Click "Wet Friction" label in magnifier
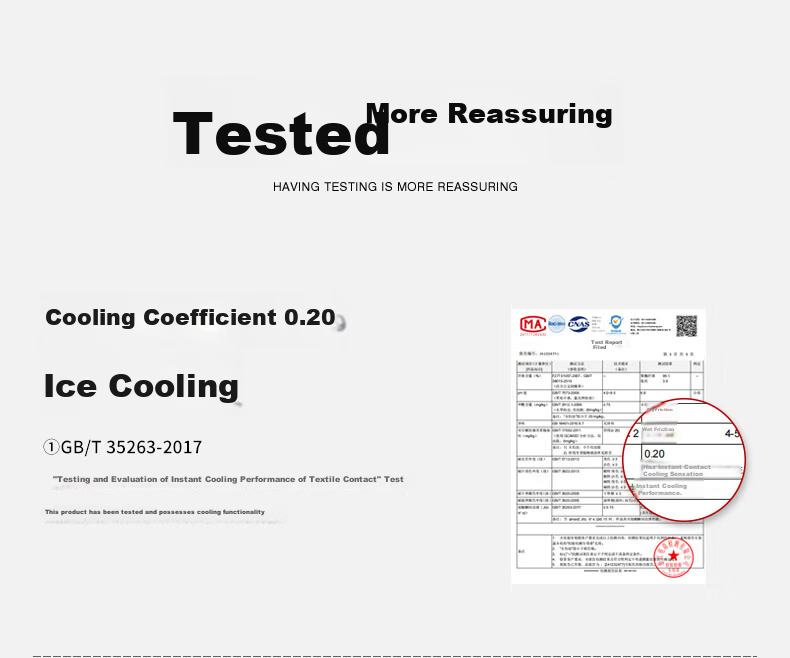The image size is (790, 658). tap(658, 429)
